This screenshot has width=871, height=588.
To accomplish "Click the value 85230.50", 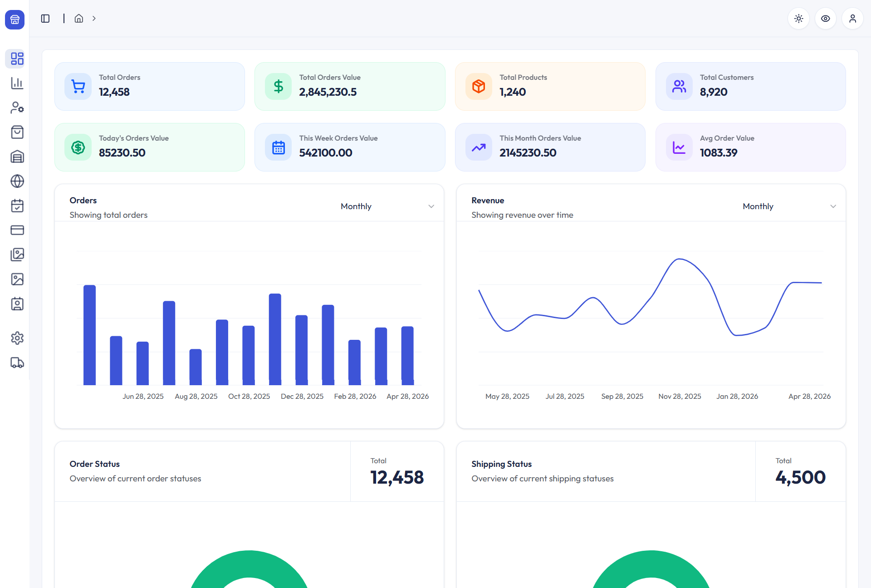I will tap(122, 153).
